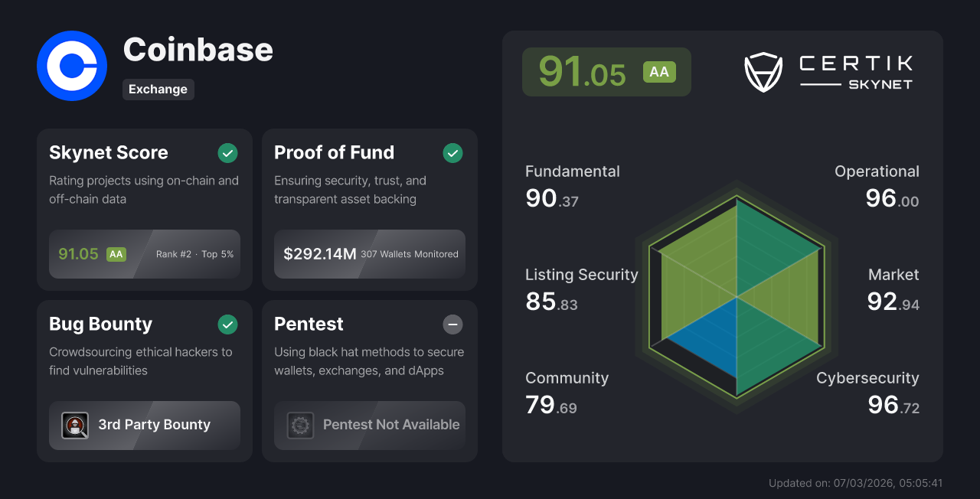Click the Updated on timestamp text
Screen dimensions: 980x499
coord(855,483)
